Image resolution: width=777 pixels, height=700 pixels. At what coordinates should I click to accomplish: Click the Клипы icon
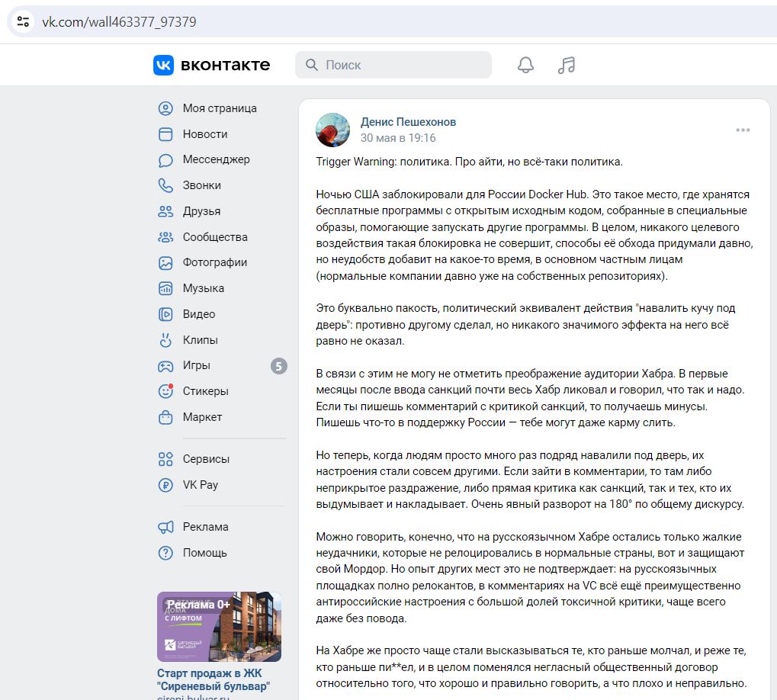pyautogui.click(x=165, y=340)
